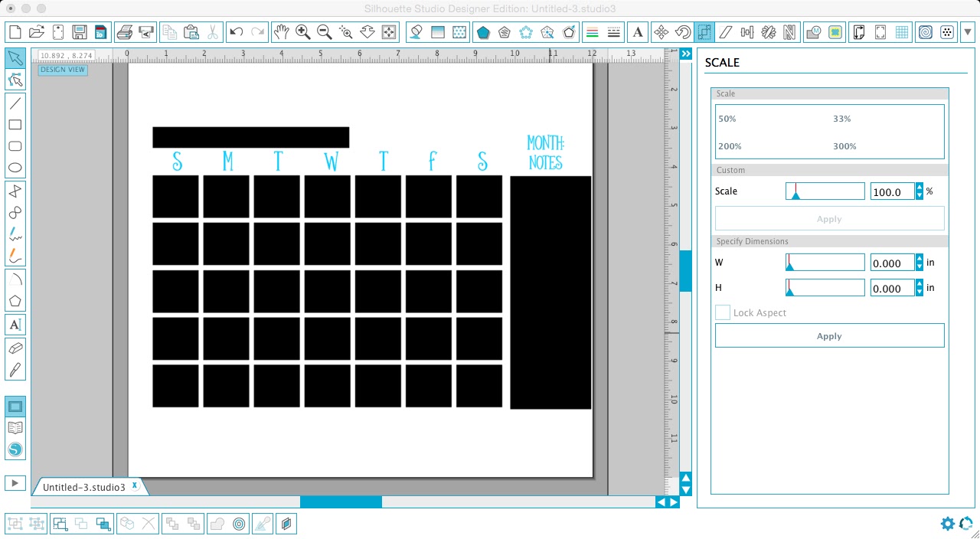Open a file with the folder icon
The image size is (980, 539).
[x=36, y=32]
